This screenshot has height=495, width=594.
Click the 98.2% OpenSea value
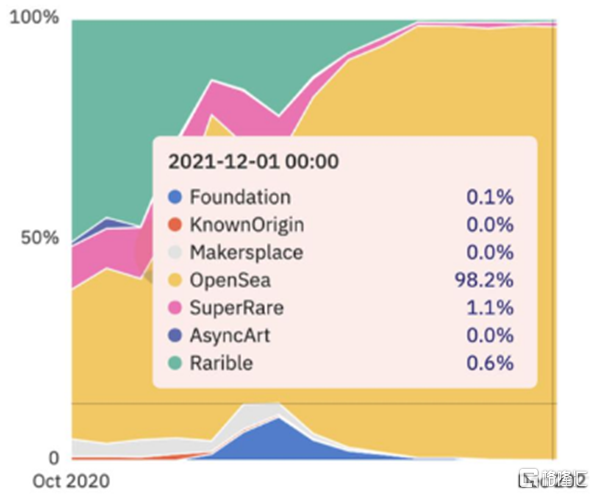[x=484, y=280]
